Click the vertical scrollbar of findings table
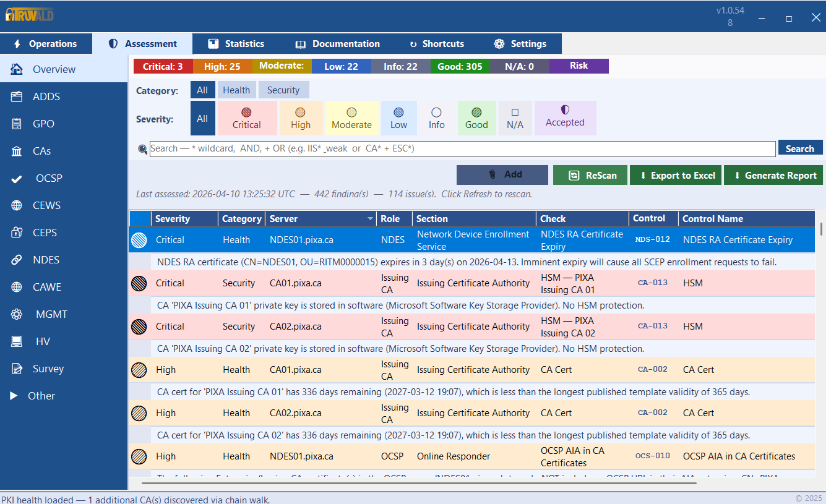Image resolution: width=826 pixels, height=504 pixels. [x=821, y=228]
